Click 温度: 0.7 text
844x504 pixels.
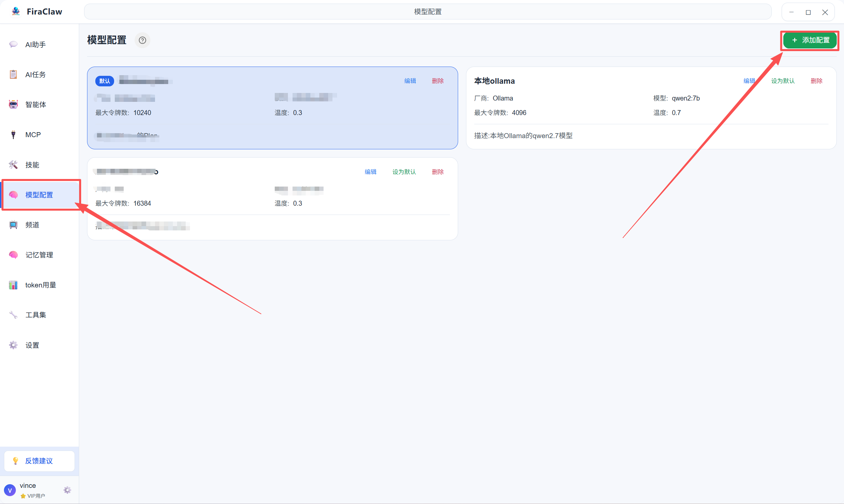pos(667,113)
